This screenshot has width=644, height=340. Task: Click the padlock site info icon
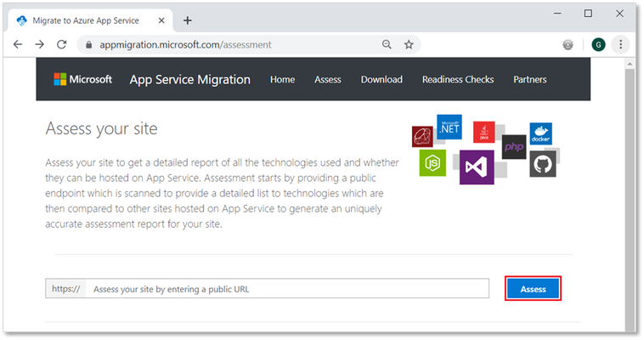(x=88, y=45)
